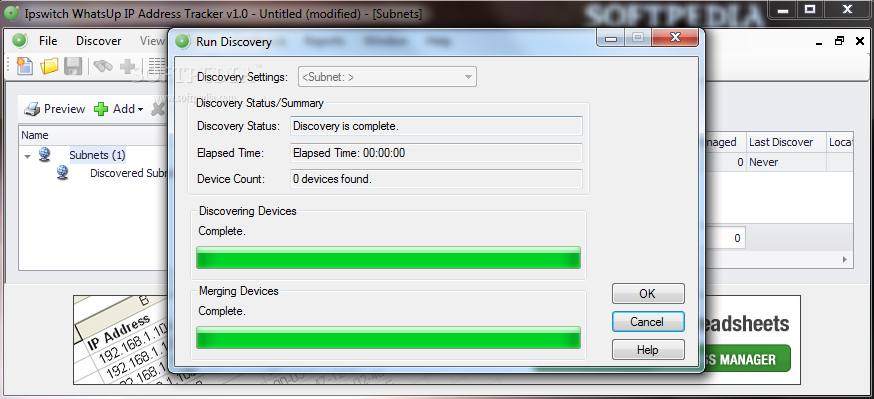Click the Device Count field
Image resolution: width=874 pixels, height=399 pixels.
436,179
